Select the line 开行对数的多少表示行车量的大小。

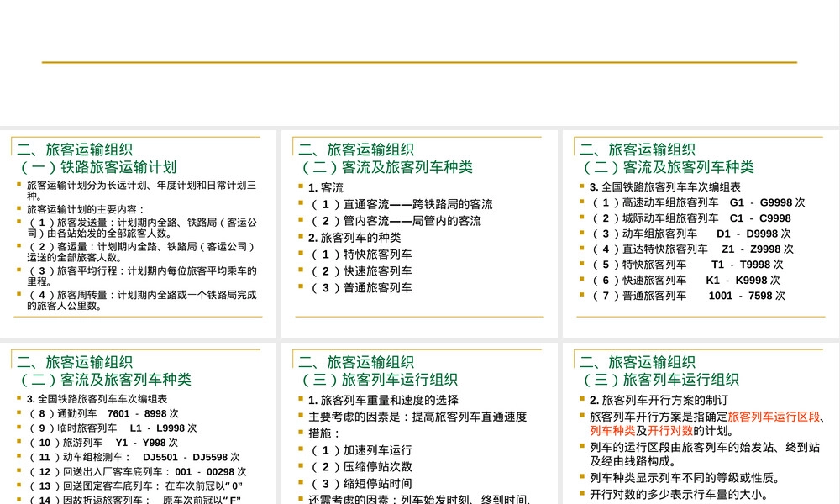coord(680,495)
